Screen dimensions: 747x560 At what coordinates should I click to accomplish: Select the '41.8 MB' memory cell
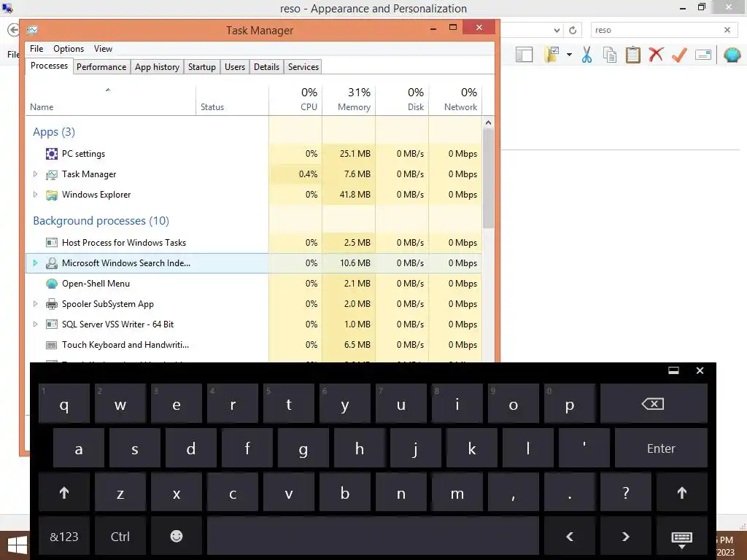coord(349,195)
